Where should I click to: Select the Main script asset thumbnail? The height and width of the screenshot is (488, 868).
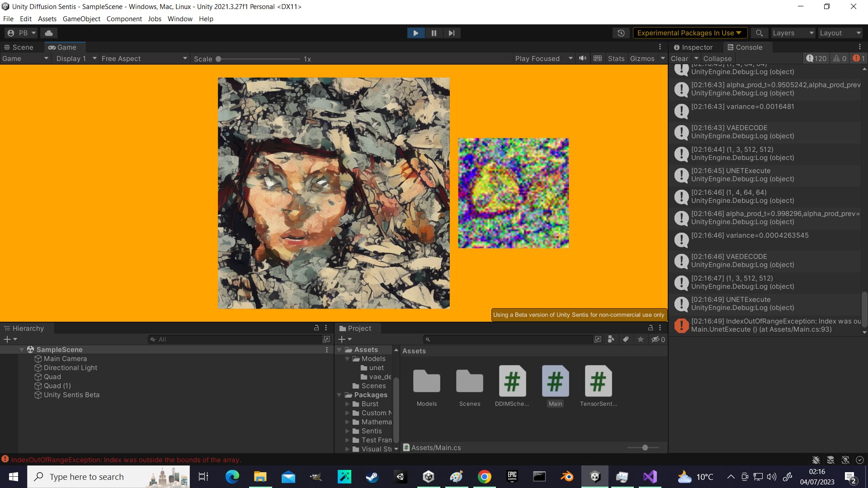coord(555,382)
